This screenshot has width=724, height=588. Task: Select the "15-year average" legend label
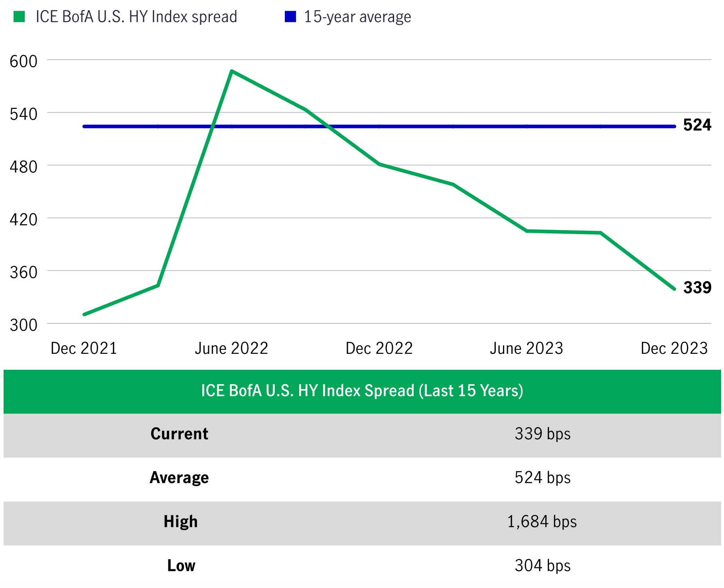coord(357,17)
